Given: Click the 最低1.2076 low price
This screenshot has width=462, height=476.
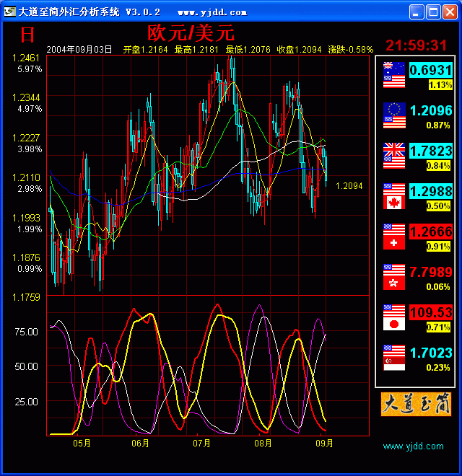Looking at the screenshot, I should point(248,50).
